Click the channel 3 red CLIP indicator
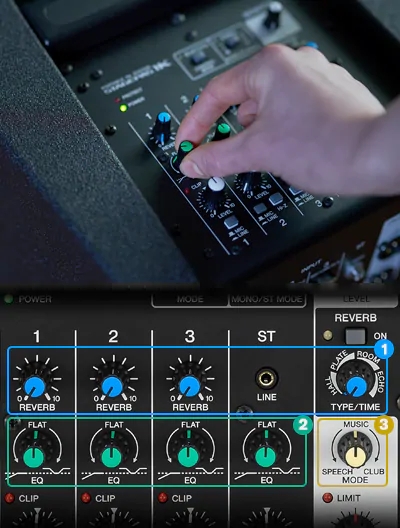 [x=163, y=498]
